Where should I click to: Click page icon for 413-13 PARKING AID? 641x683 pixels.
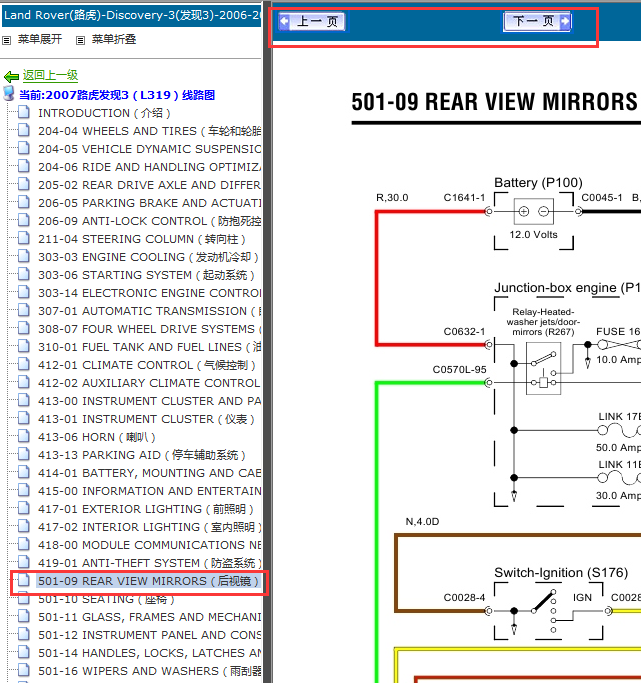[x=24, y=454]
